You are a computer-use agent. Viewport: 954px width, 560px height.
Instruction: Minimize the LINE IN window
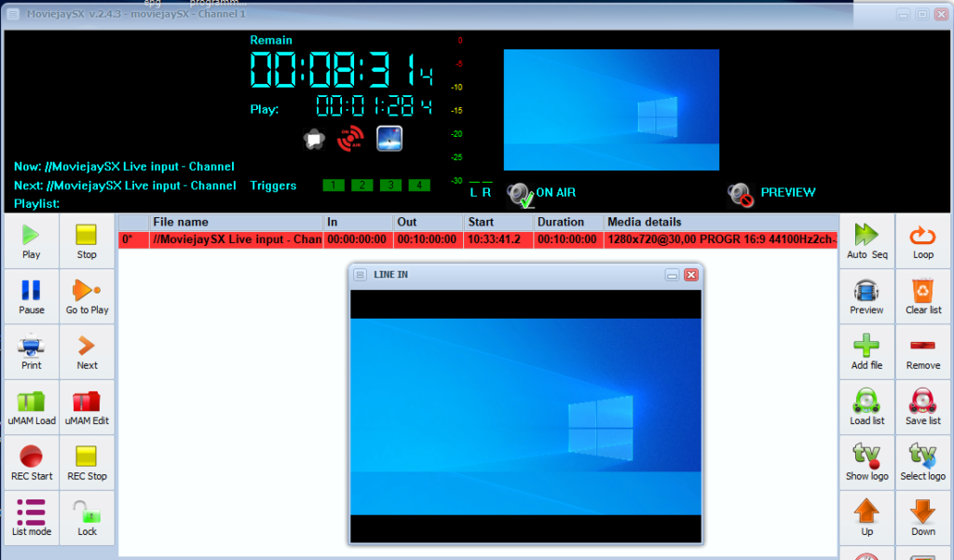coord(673,275)
